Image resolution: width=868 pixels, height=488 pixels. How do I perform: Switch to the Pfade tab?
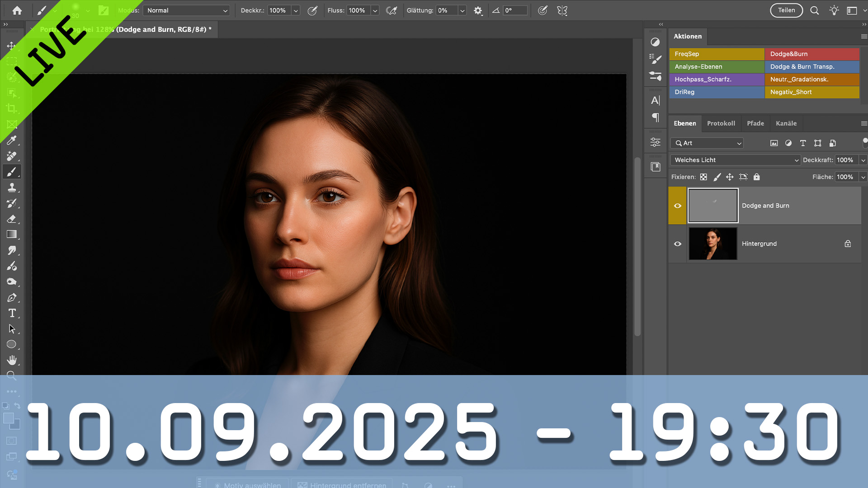755,123
